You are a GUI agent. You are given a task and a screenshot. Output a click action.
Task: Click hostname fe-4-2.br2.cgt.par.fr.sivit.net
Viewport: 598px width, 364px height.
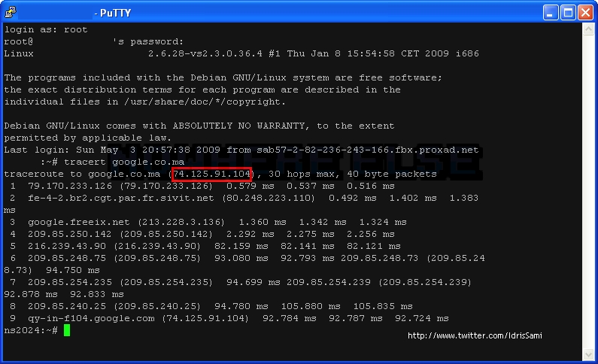tap(121, 199)
